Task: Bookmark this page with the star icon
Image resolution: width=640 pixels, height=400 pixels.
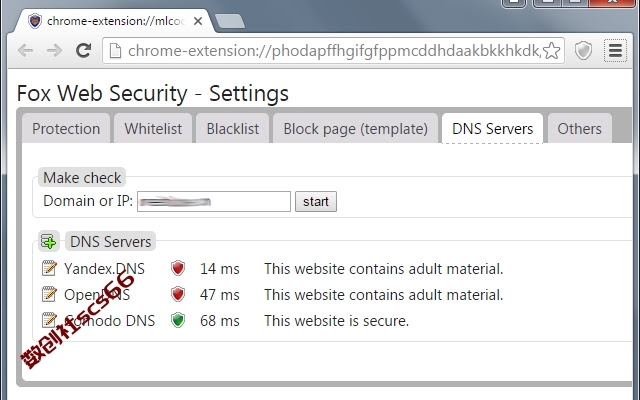Action: coord(552,51)
